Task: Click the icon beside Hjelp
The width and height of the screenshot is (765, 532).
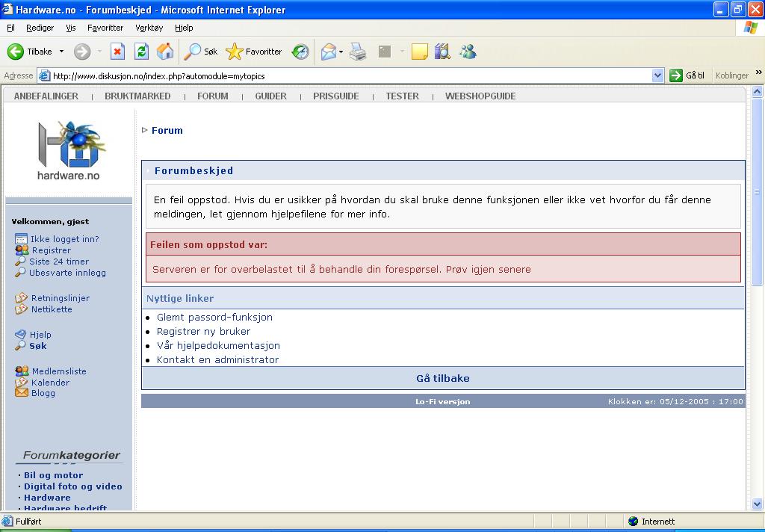Action: click(20, 334)
